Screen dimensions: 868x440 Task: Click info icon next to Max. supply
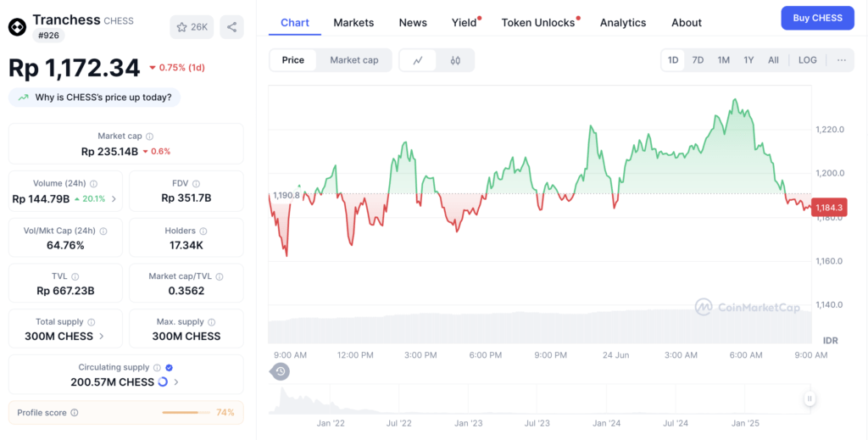[x=211, y=322]
